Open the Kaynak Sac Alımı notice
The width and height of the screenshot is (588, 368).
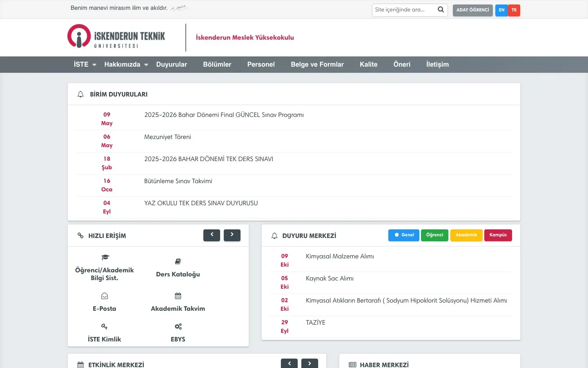(x=330, y=278)
